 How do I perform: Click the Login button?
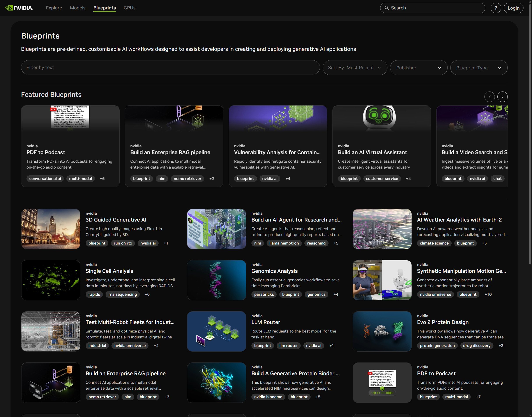pos(513,8)
